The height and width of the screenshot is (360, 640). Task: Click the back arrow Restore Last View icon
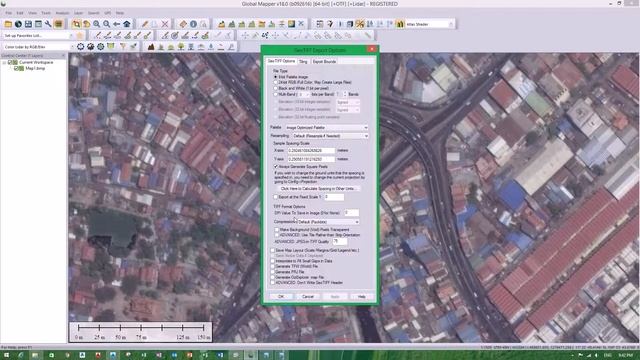pyautogui.click(x=117, y=24)
